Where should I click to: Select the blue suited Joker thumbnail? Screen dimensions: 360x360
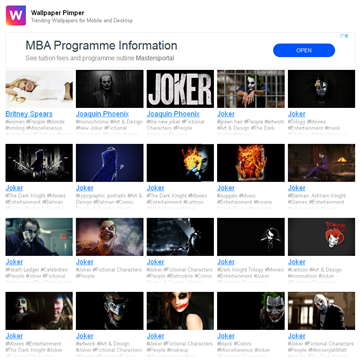110,163
